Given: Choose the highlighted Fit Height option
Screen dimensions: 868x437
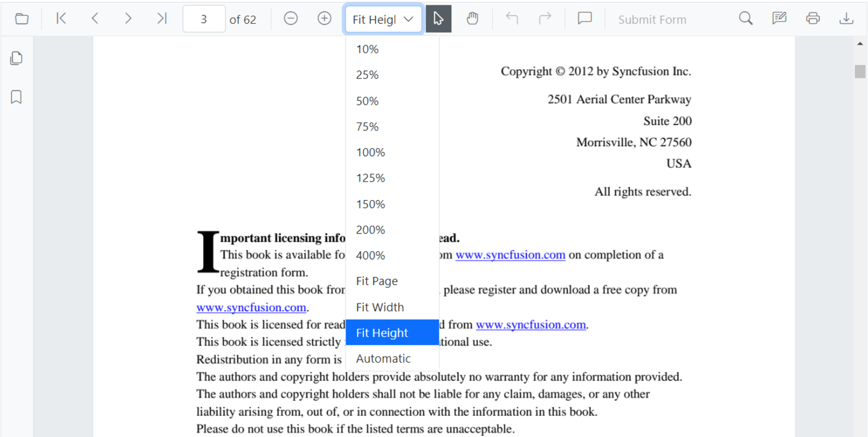Looking at the screenshot, I should [x=392, y=332].
